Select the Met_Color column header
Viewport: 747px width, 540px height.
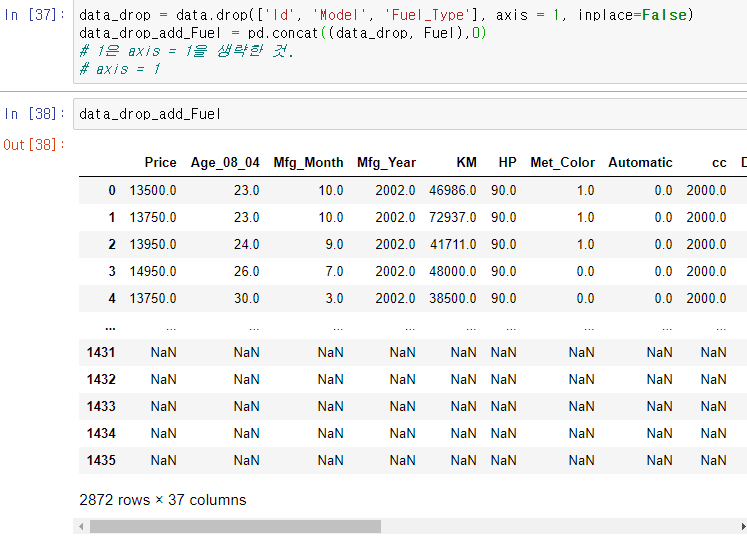563,163
